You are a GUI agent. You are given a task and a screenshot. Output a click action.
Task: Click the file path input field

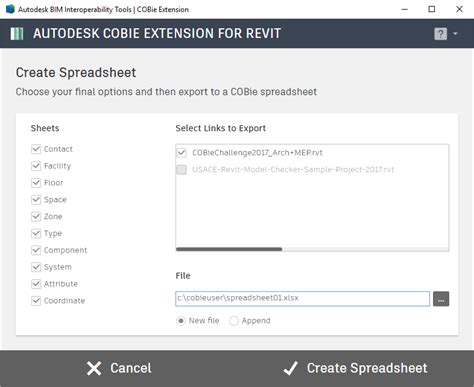(x=302, y=298)
